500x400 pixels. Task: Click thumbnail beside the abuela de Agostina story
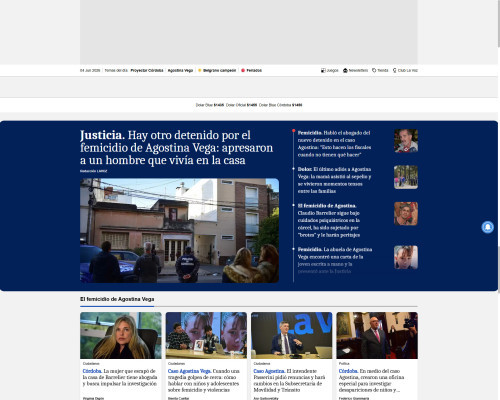(406, 257)
